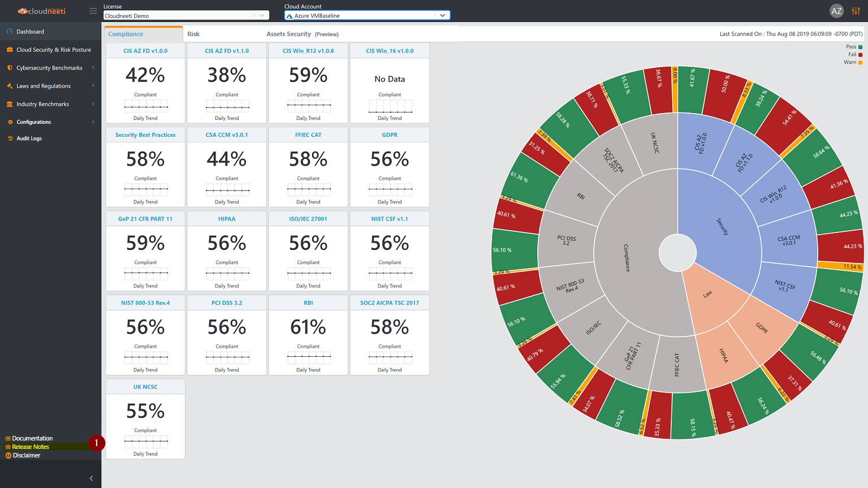Select the Law segment in sunburst chart
The height and width of the screenshot is (488, 868).
pos(708,294)
